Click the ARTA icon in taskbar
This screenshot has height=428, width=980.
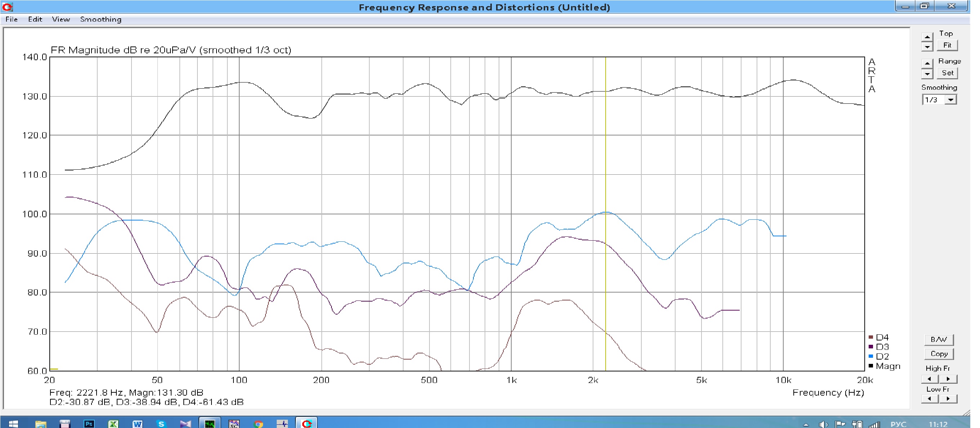pyautogui.click(x=307, y=423)
